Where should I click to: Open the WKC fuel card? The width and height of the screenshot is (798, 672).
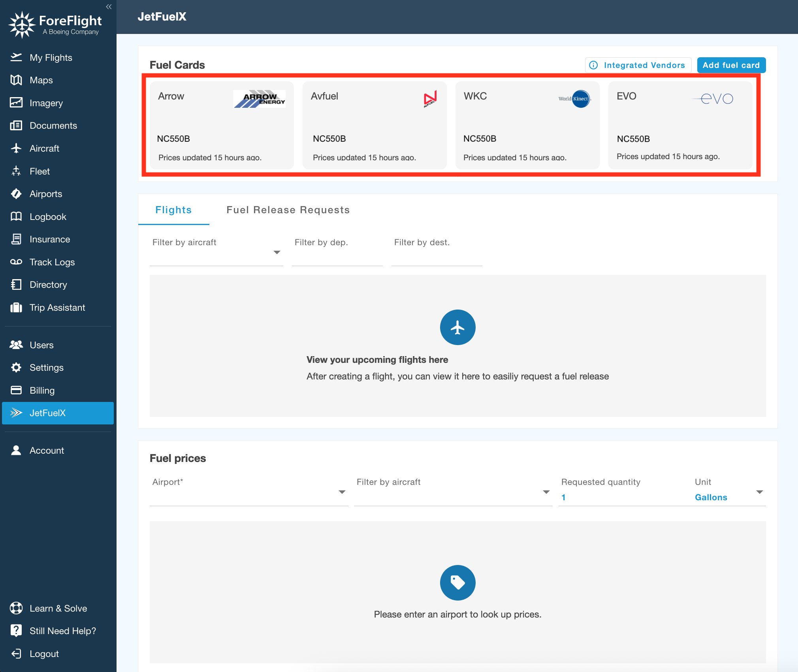527,125
